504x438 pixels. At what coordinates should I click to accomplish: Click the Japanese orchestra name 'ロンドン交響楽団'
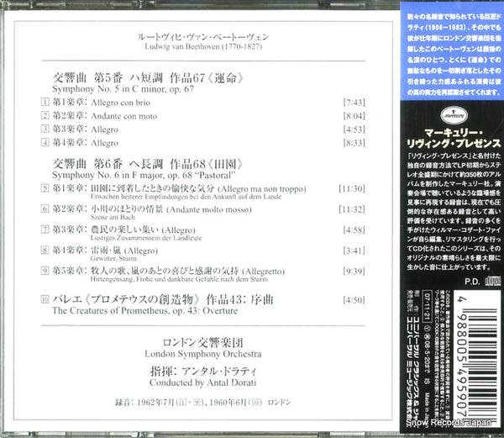[203, 343]
